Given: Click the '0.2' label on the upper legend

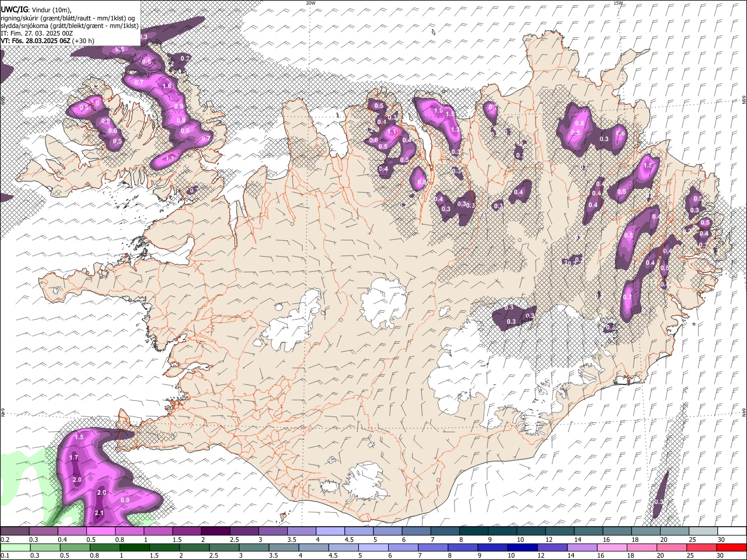Looking at the screenshot, I should [5, 540].
